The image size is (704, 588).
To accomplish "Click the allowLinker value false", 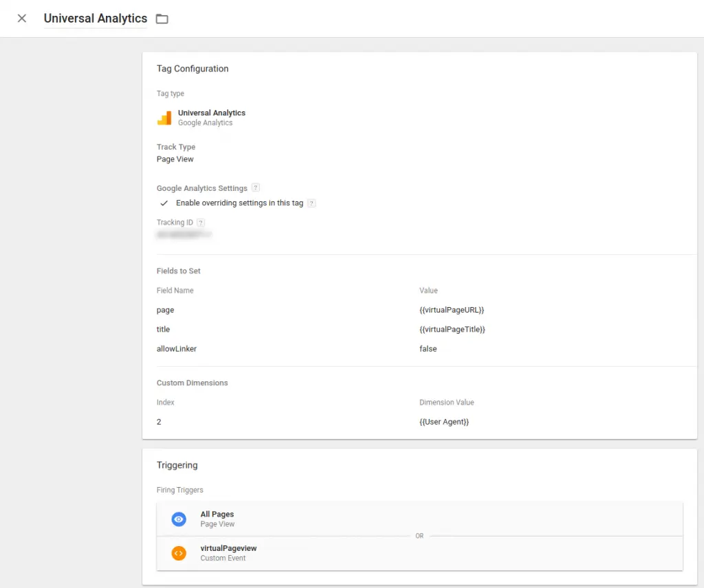I will pos(428,348).
